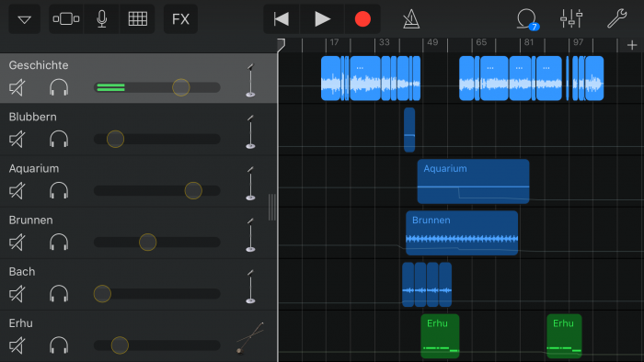Solo the Blubbern track
644x362 pixels.
click(59, 139)
